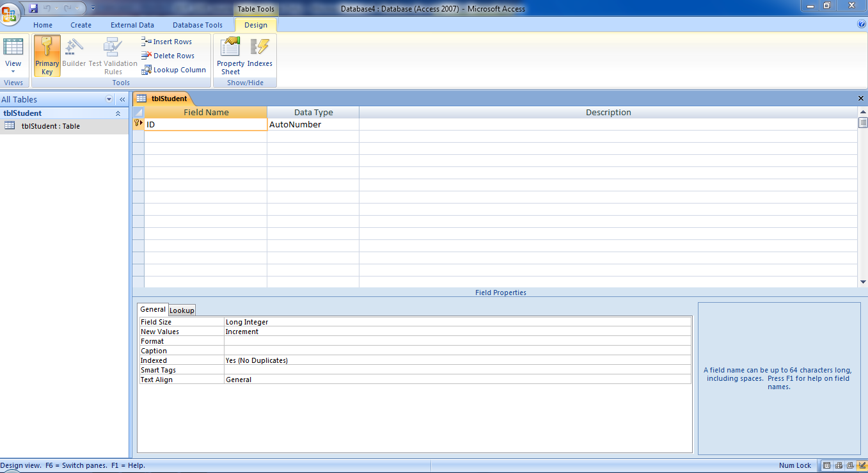Open the Lookup tab in Field Properties
868x473 pixels.
click(182, 310)
